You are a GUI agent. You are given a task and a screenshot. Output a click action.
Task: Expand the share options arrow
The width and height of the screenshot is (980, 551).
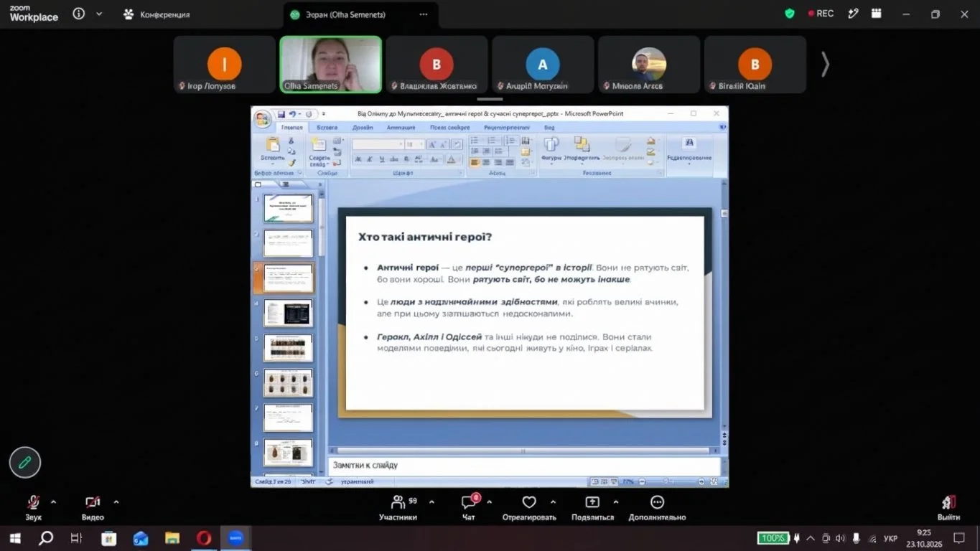click(615, 502)
